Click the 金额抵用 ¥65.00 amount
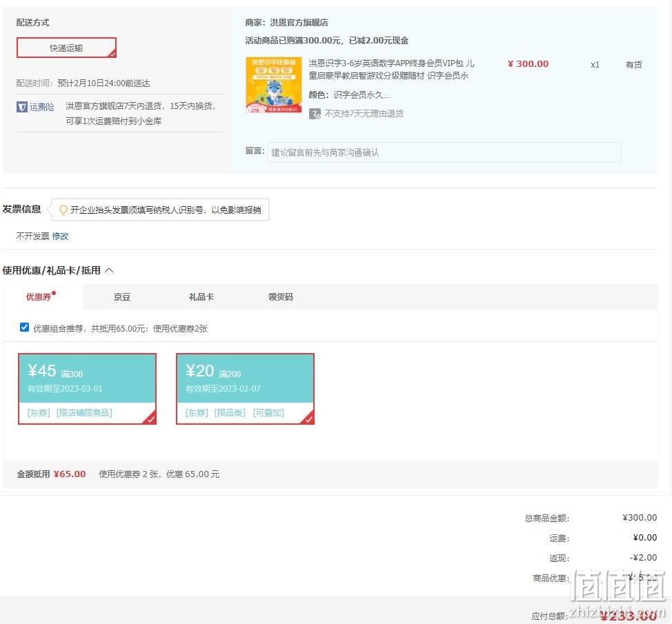The height and width of the screenshot is (624, 672). point(70,474)
